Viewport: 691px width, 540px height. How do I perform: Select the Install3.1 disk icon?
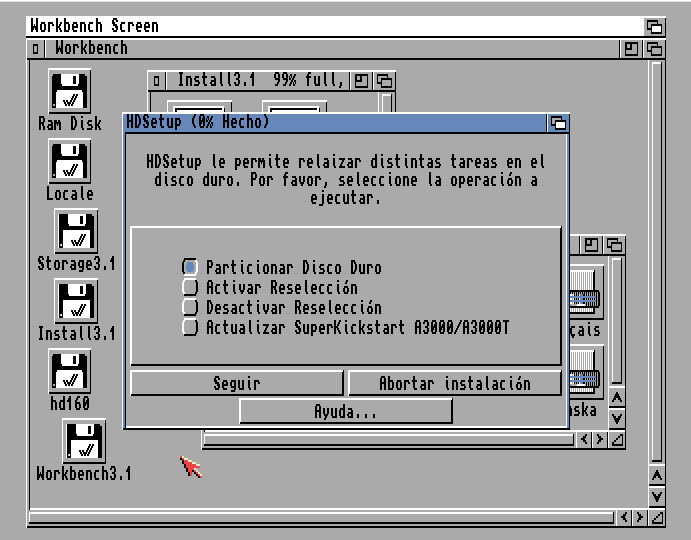(75, 302)
